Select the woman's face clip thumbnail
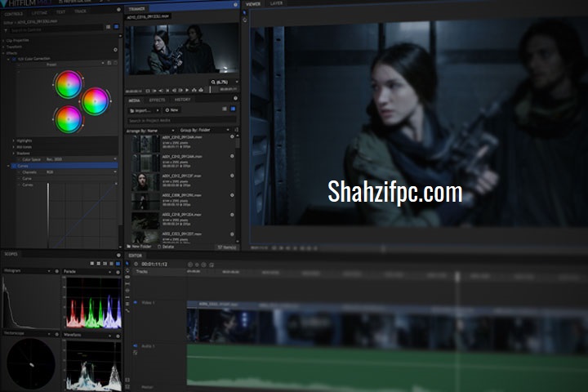This screenshot has width=588, height=392. [x=145, y=182]
